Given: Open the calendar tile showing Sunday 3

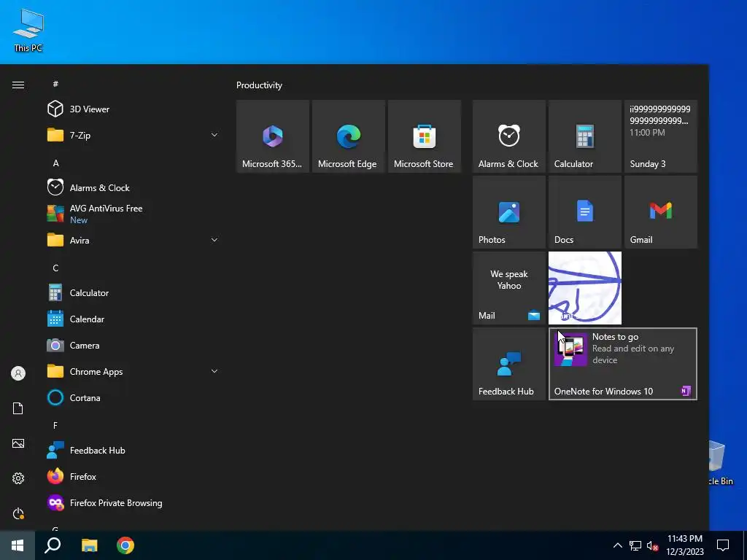Looking at the screenshot, I should point(661,136).
